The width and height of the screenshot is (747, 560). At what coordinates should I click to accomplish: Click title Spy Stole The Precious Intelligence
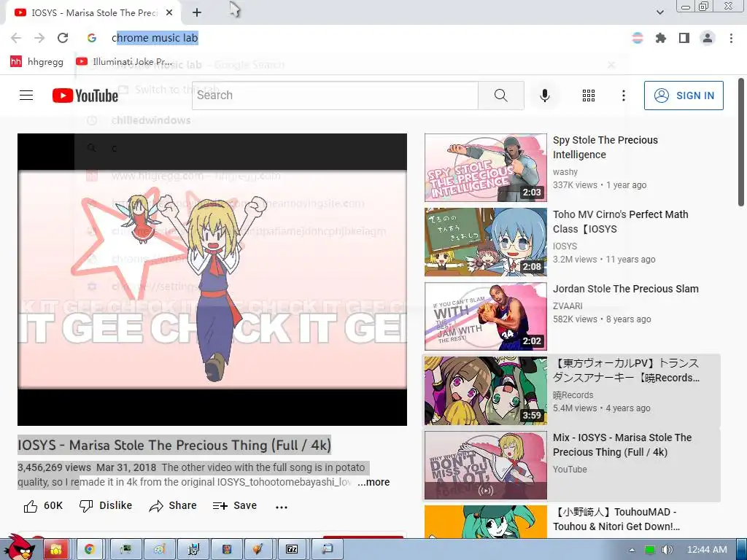point(605,147)
